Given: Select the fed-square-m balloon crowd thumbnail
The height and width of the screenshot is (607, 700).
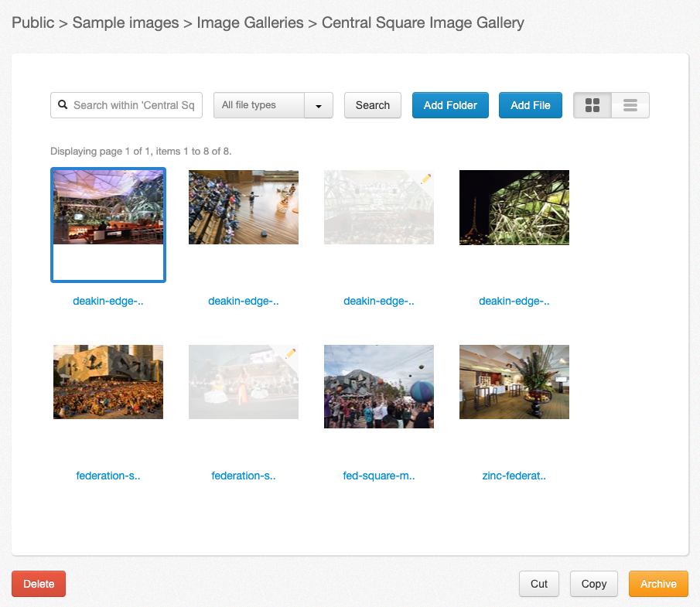Looking at the screenshot, I should (x=378, y=386).
